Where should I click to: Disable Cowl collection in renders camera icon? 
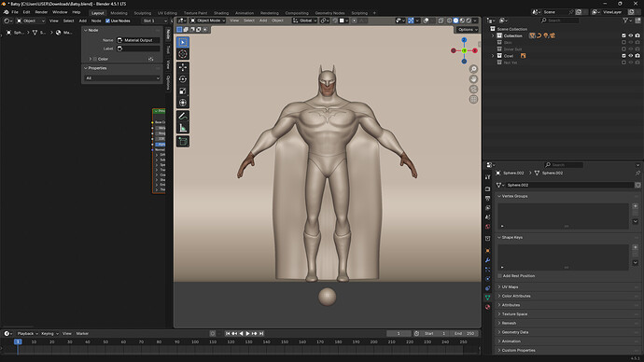637,56
